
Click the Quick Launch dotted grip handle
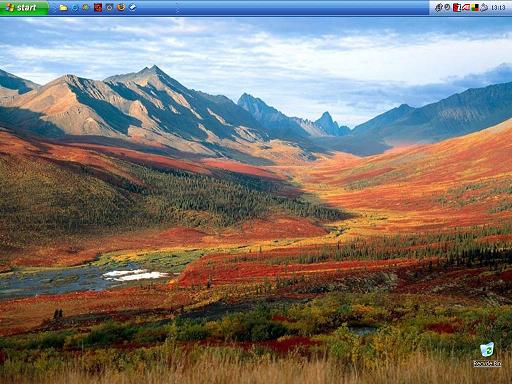(53, 8)
